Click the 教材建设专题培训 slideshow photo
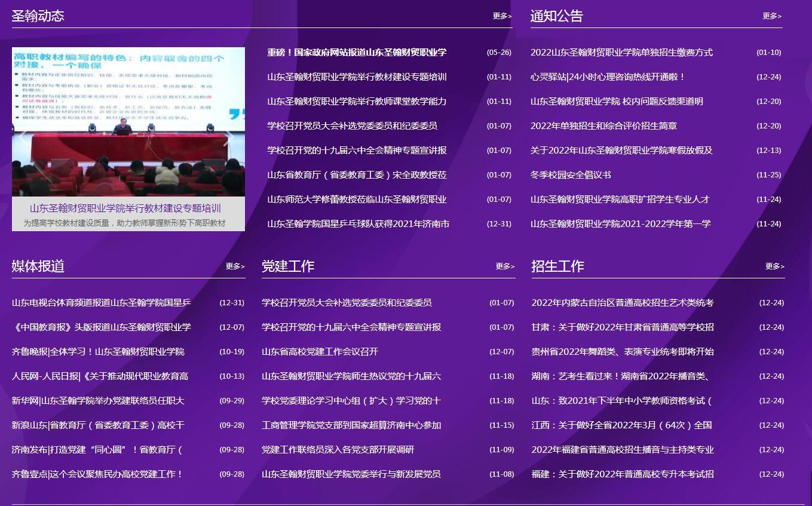The image size is (812, 506). tap(128, 121)
